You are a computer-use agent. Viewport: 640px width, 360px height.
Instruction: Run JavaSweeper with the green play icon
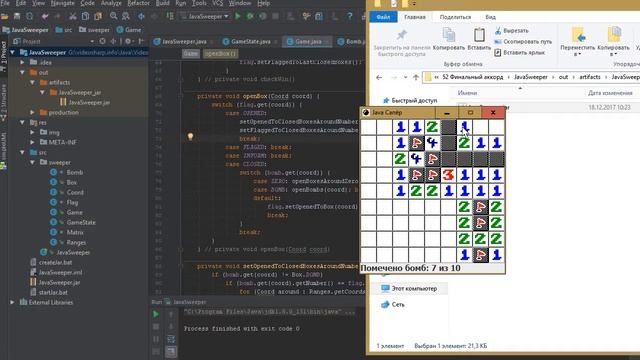tap(238, 16)
